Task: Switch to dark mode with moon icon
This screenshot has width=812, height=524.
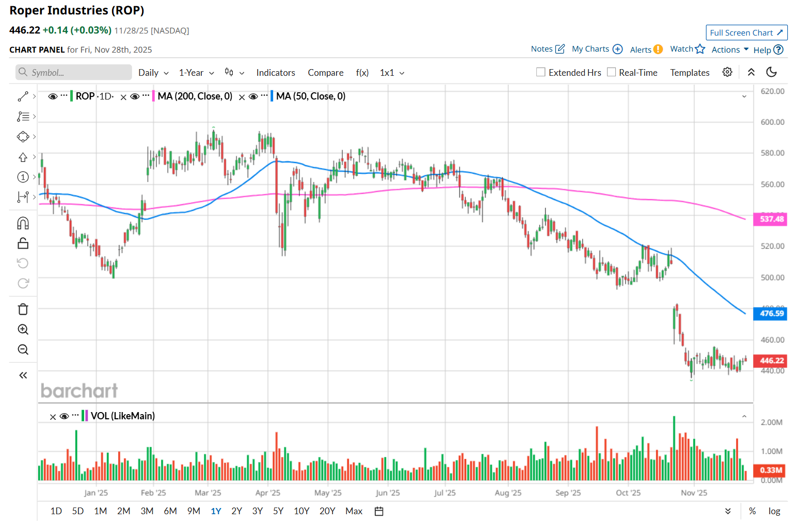Action: (771, 72)
